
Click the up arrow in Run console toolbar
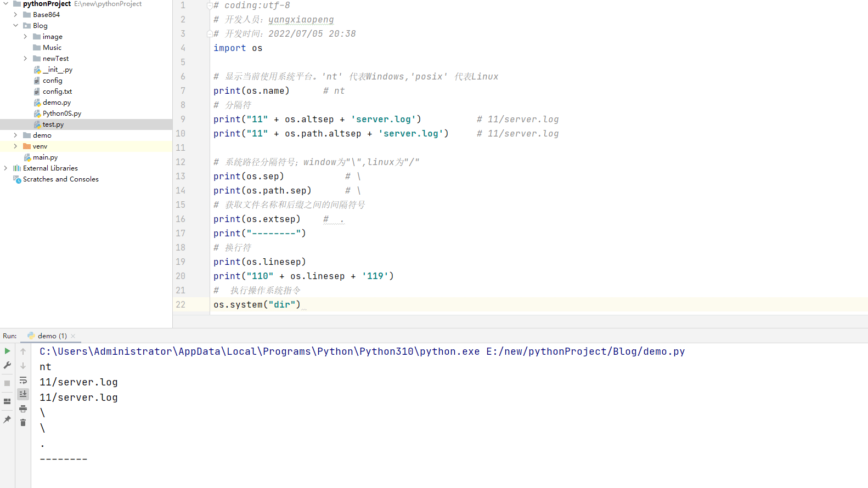coord(23,351)
